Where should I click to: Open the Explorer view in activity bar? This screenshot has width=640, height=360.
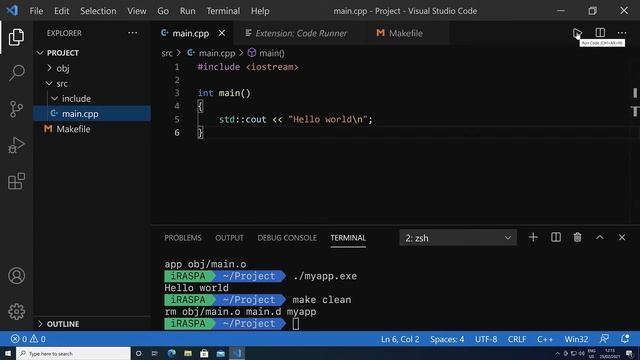(x=16, y=37)
